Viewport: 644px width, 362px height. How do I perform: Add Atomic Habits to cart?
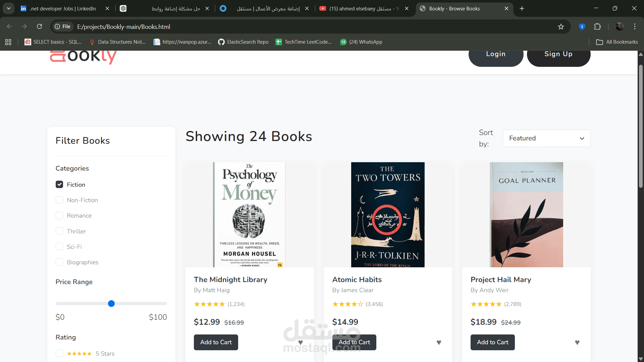point(354,342)
